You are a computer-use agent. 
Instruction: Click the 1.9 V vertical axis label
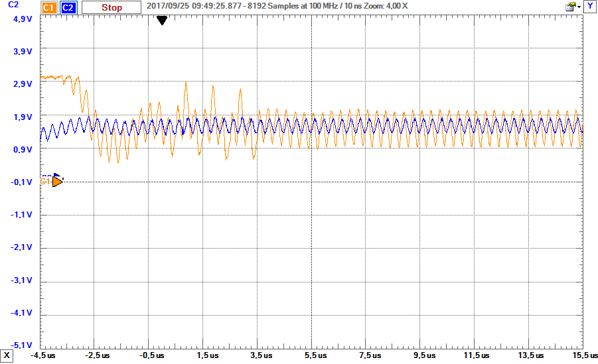[23, 117]
